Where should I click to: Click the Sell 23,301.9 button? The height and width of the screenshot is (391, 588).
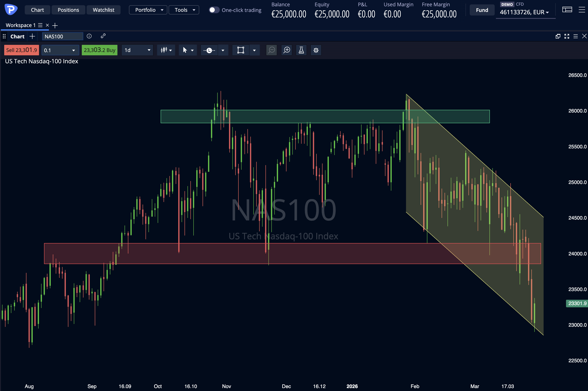pos(21,50)
